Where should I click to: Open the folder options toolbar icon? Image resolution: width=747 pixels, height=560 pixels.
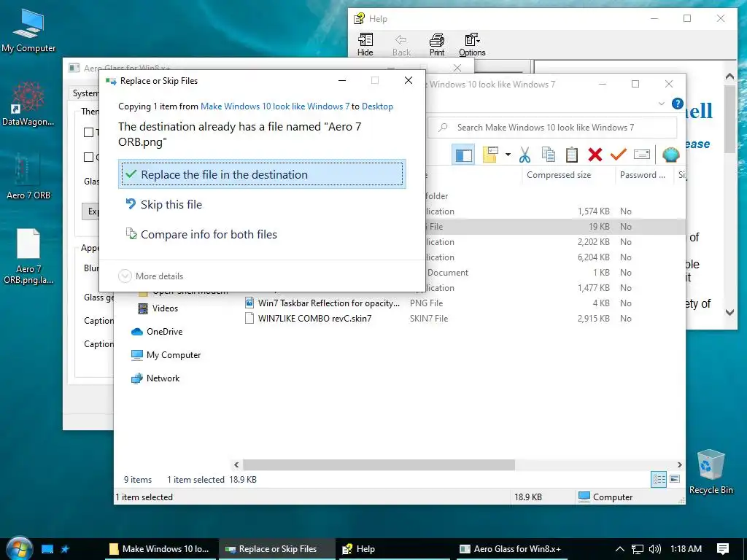490,155
